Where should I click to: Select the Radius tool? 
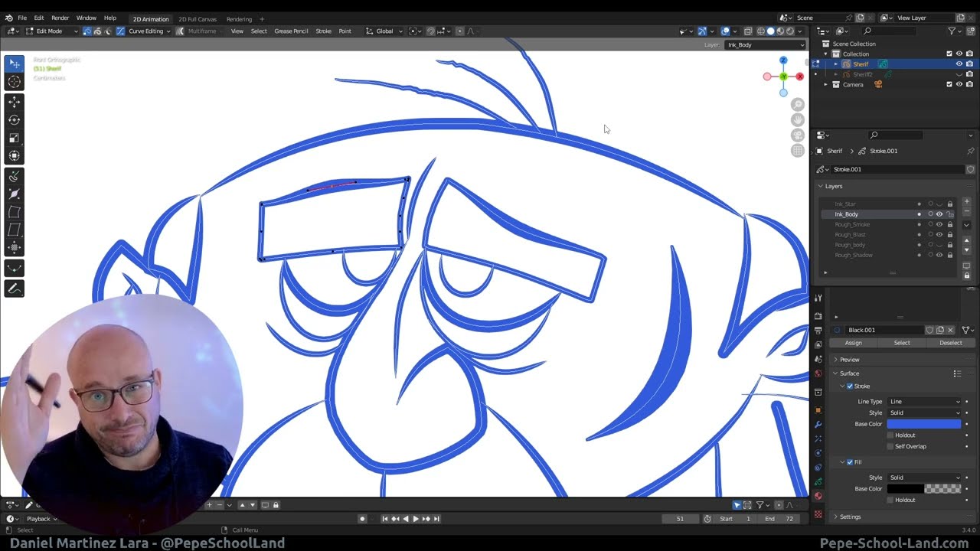(15, 194)
